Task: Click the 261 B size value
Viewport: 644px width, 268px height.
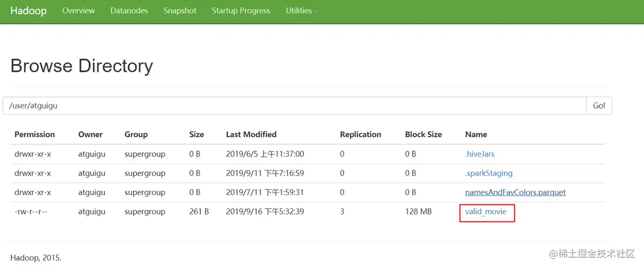Action: (x=199, y=212)
